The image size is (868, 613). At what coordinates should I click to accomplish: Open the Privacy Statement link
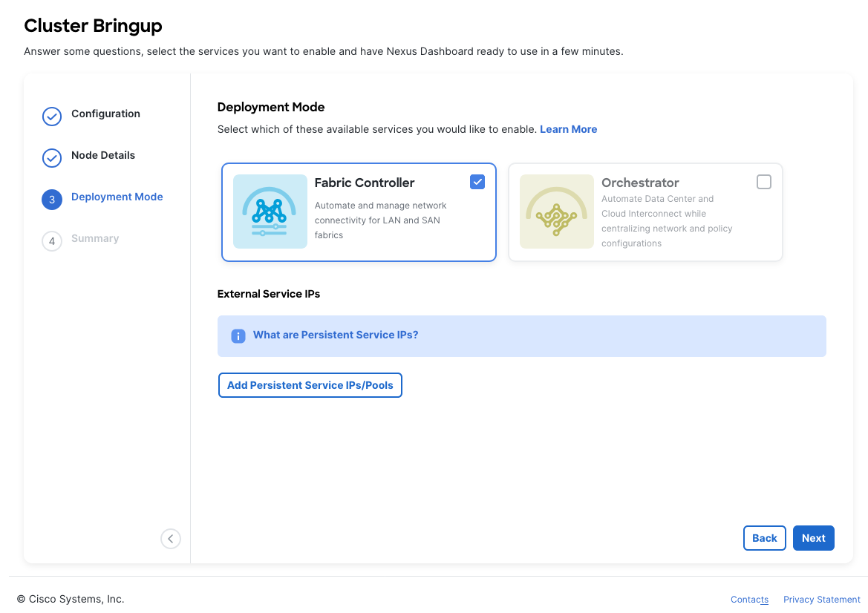821,599
